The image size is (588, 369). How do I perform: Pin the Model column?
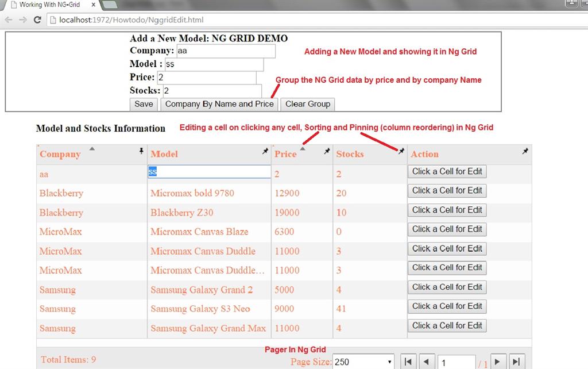pyautogui.click(x=265, y=151)
